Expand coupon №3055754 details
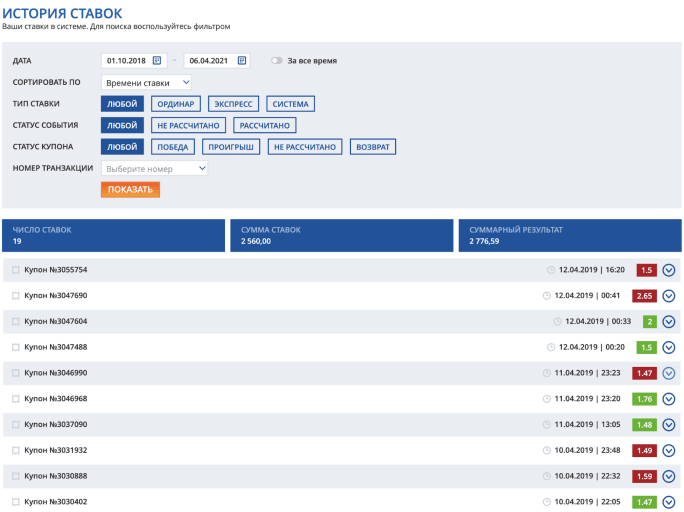The image size is (684, 512). coord(669,270)
